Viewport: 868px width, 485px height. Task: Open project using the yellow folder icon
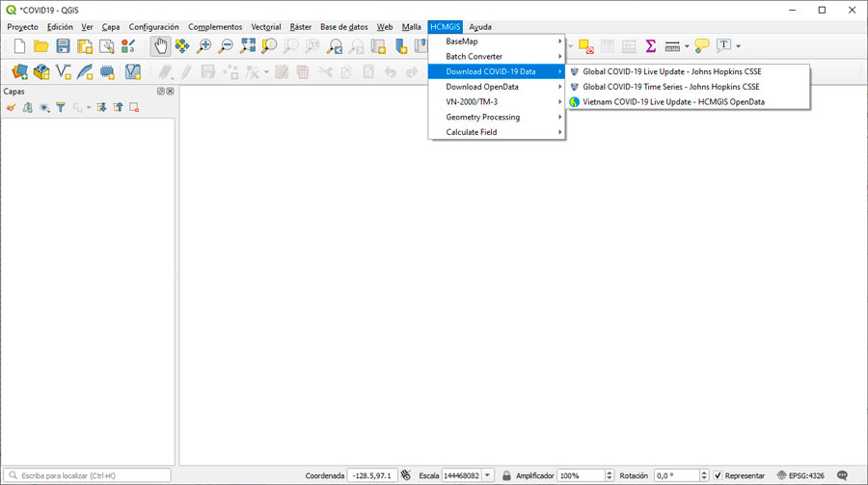point(41,46)
